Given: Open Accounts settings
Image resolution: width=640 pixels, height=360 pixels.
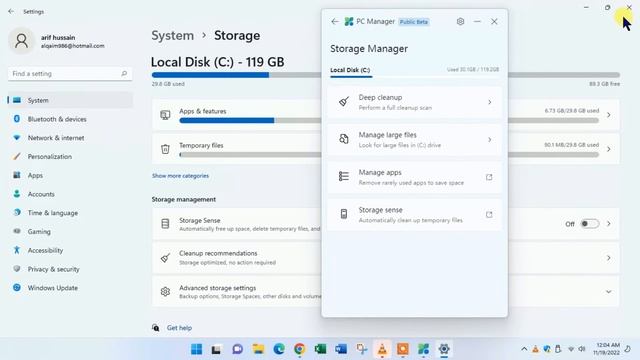Looking at the screenshot, I should coord(70,194).
